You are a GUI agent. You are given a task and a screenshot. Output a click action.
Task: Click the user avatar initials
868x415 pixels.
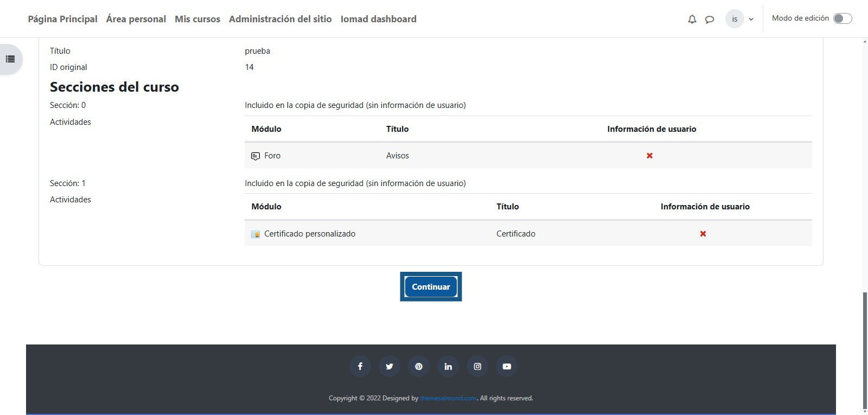pos(735,19)
